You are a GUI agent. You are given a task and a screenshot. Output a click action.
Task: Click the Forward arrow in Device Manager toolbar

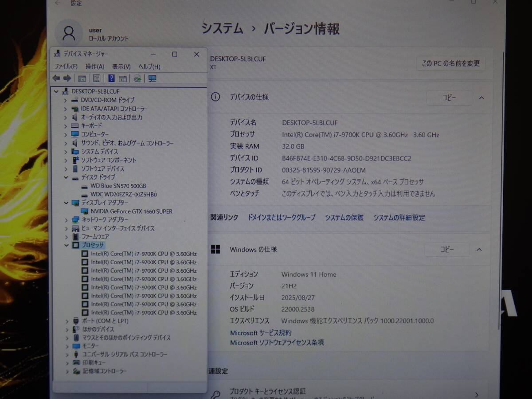coord(67,78)
